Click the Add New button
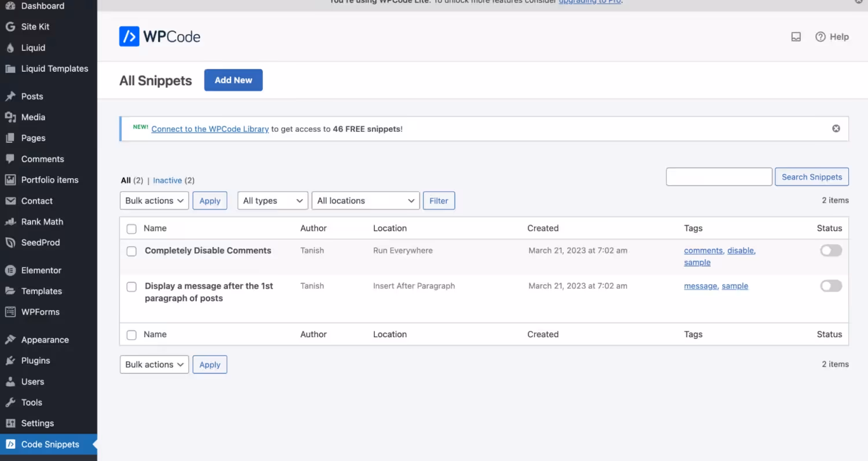Image resolution: width=868 pixels, height=461 pixels. [x=233, y=80]
